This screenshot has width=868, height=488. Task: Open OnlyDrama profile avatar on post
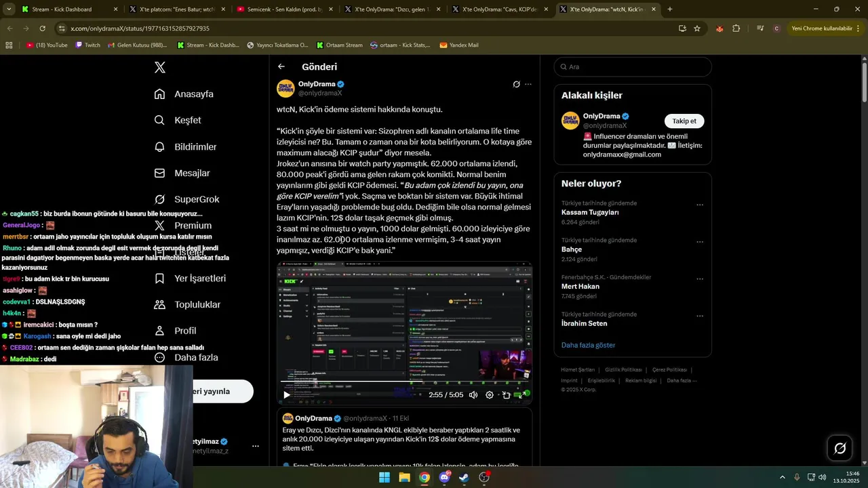pos(285,88)
